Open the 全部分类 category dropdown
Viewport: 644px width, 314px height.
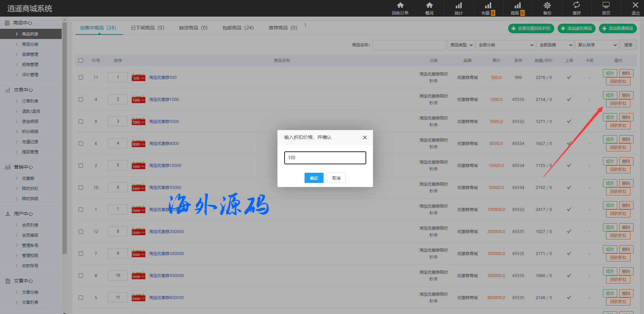[x=505, y=45]
